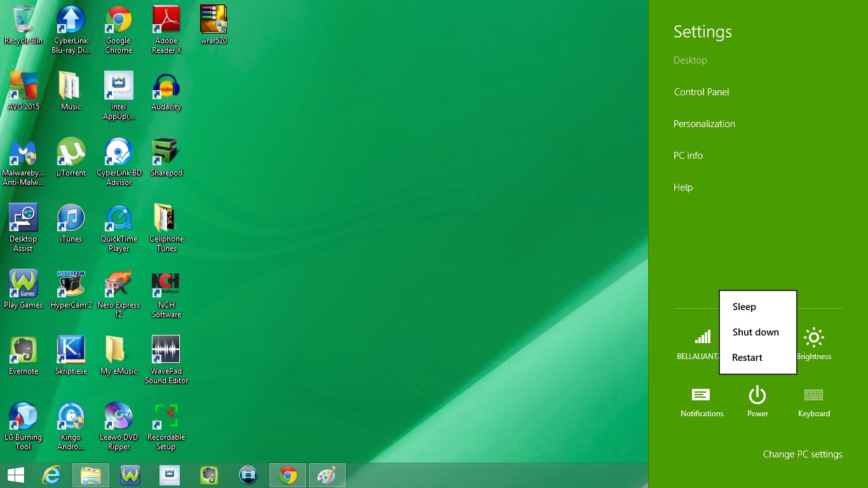Select the Evernote desktop shortcut
This screenshot has width=868, height=488.
point(24,355)
